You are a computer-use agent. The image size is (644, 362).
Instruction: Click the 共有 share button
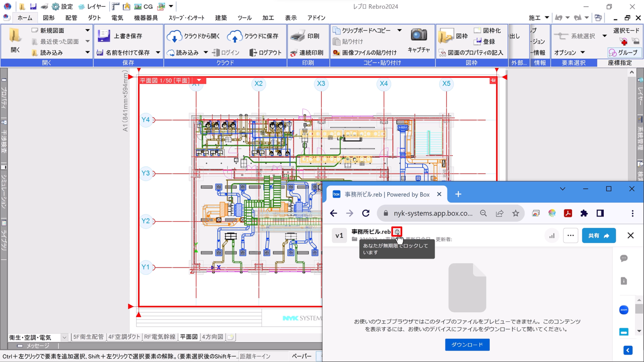(598, 235)
